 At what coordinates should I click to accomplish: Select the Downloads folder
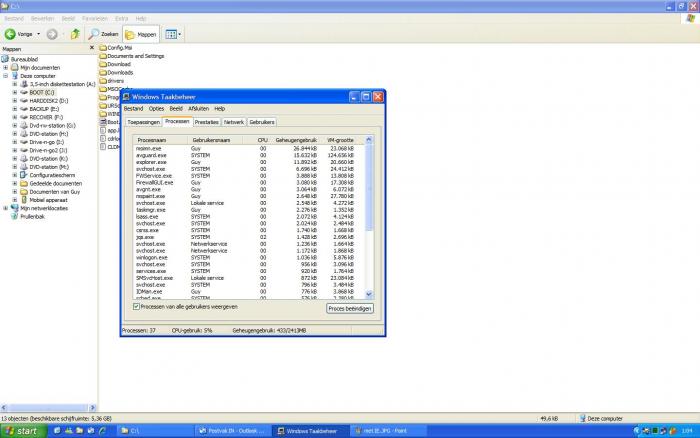(x=117, y=72)
